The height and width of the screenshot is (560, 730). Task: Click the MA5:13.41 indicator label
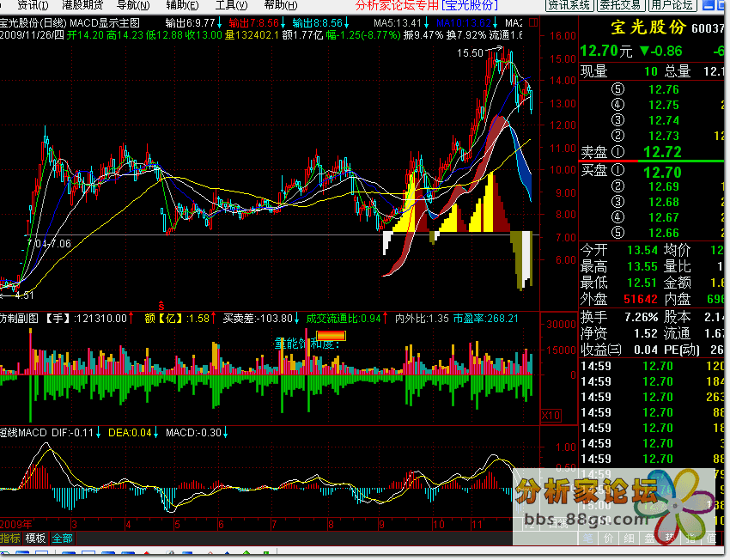[x=397, y=23]
